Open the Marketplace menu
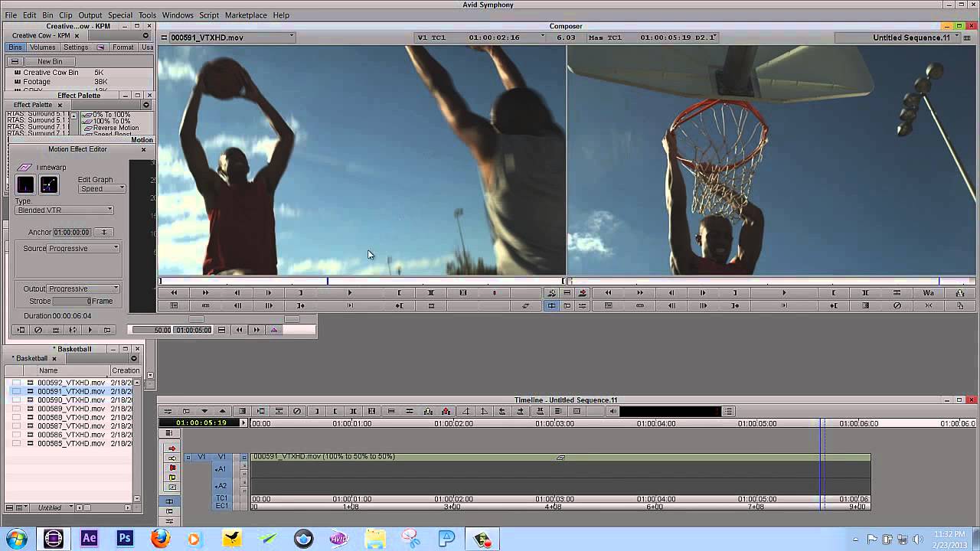 tap(246, 15)
